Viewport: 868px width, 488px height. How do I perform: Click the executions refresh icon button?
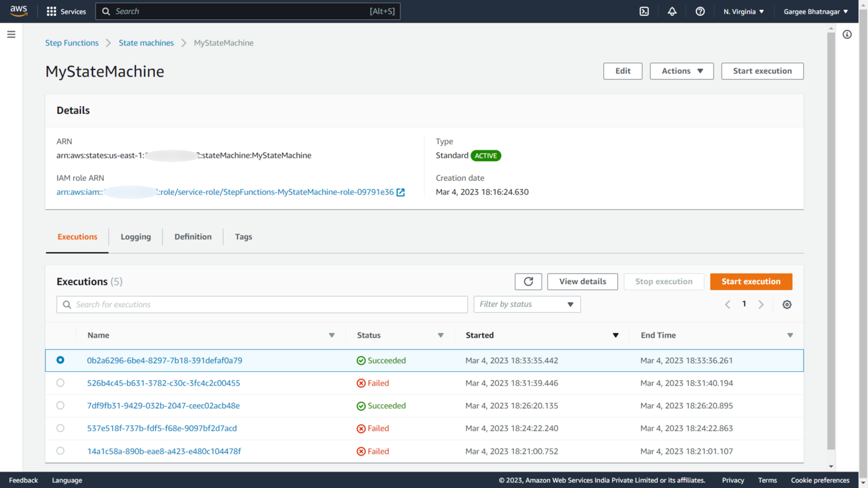tap(528, 282)
